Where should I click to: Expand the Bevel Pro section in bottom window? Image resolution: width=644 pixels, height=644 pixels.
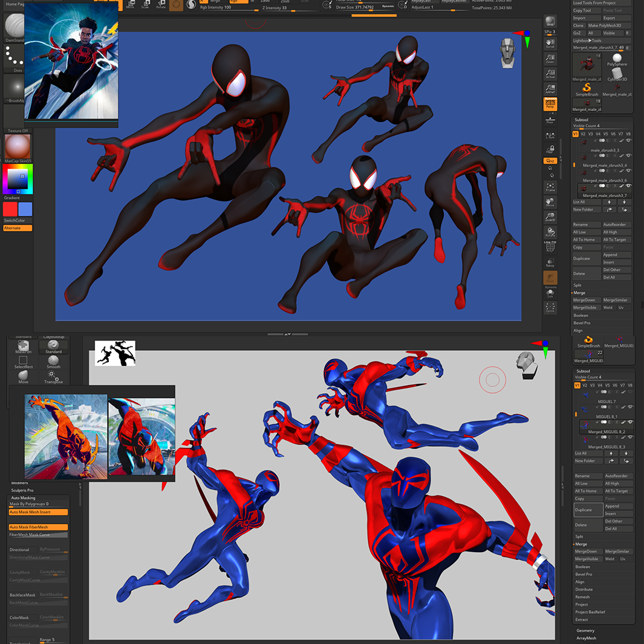(583, 574)
